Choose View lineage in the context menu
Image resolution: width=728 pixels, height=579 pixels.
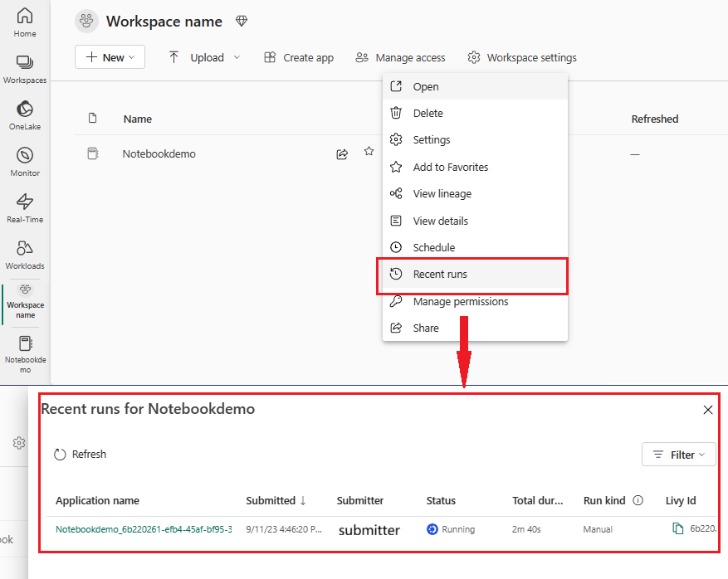coord(442,194)
